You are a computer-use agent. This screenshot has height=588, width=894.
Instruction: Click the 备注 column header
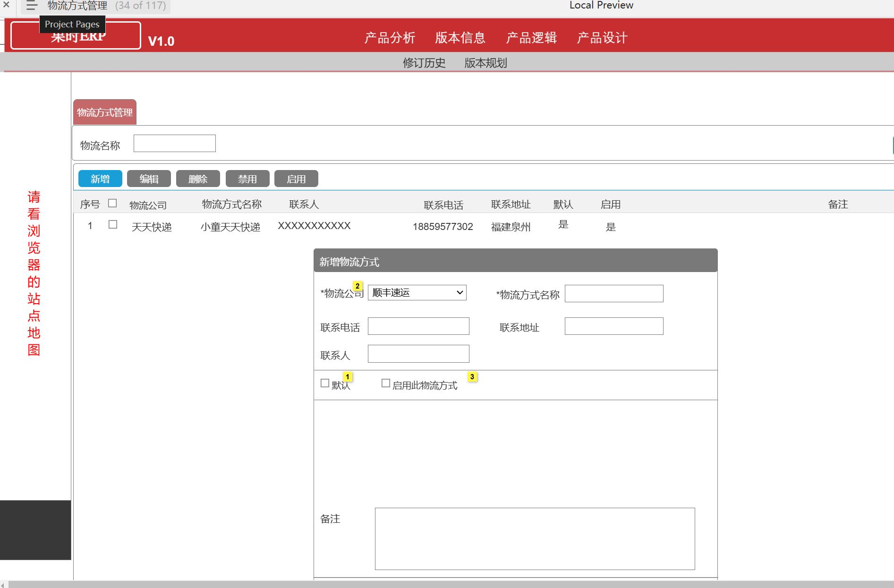coord(838,205)
